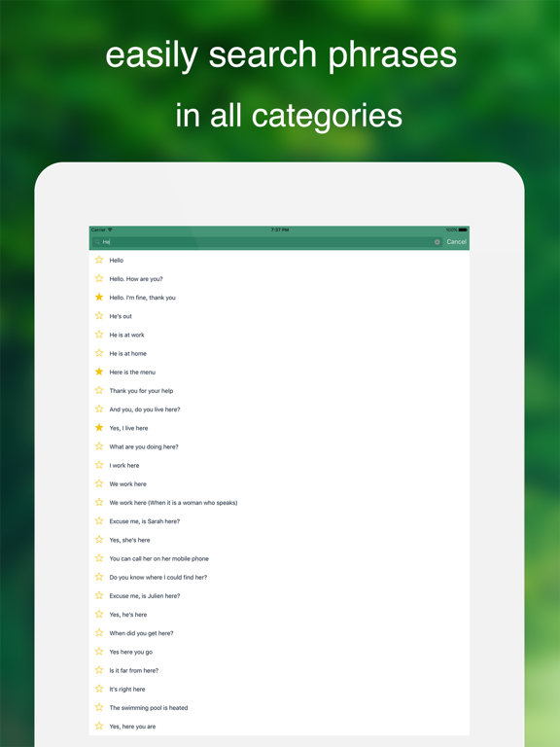Star icon for "It's right here"
The height and width of the screenshot is (747, 560).
[x=99, y=689]
